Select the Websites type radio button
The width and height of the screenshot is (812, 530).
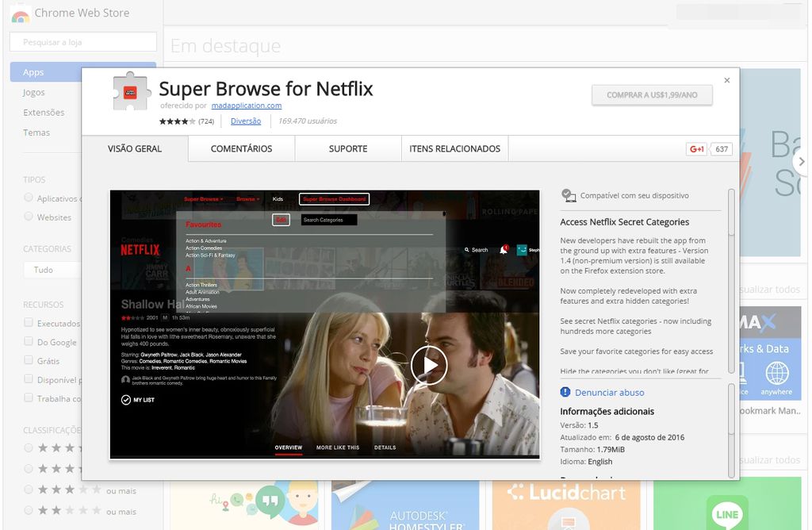29,217
